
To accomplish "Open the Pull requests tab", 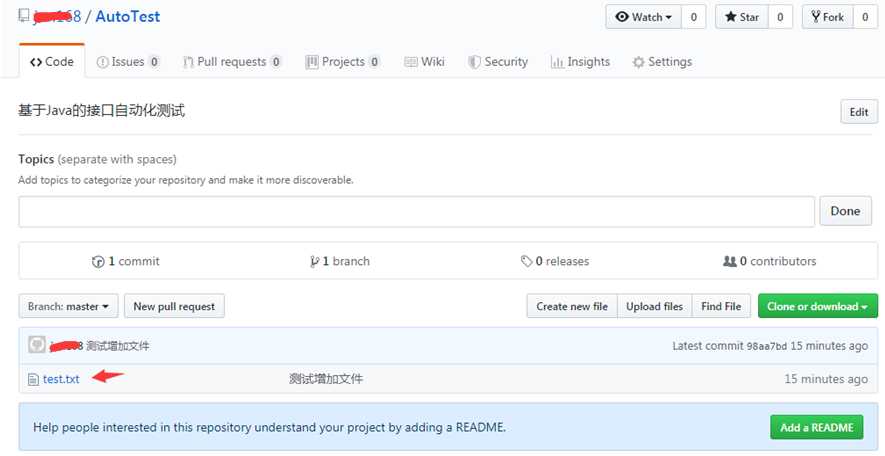I will point(233,62).
